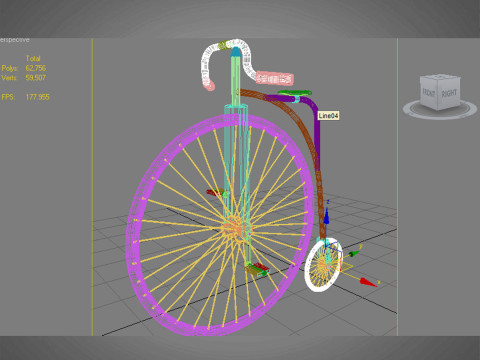Click the green Y-axis gizmo arrow
Screen dimensions: 480x360
click(354, 254)
